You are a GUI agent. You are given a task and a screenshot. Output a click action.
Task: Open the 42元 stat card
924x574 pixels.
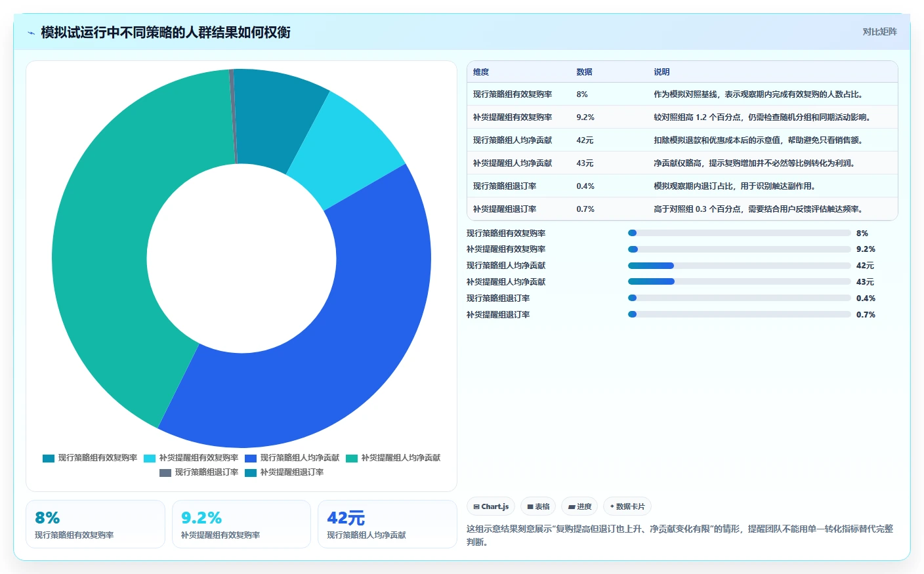coord(387,524)
